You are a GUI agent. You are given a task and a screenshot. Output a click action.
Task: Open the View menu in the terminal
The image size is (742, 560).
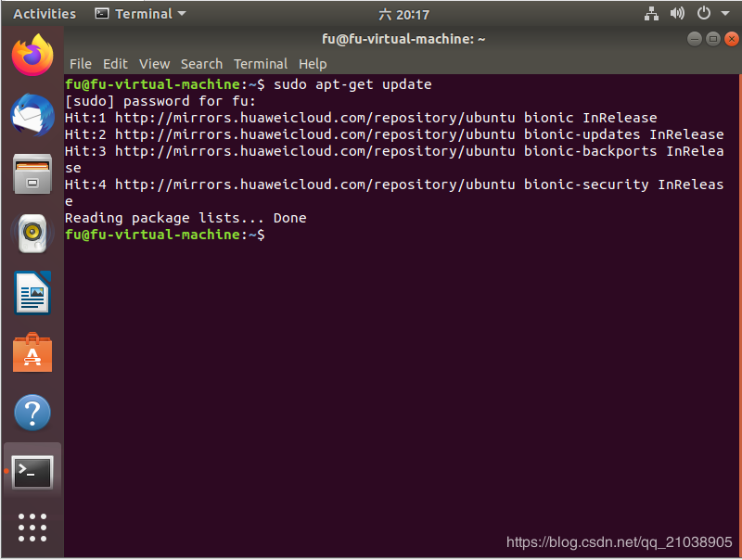(x=153, y=63)
